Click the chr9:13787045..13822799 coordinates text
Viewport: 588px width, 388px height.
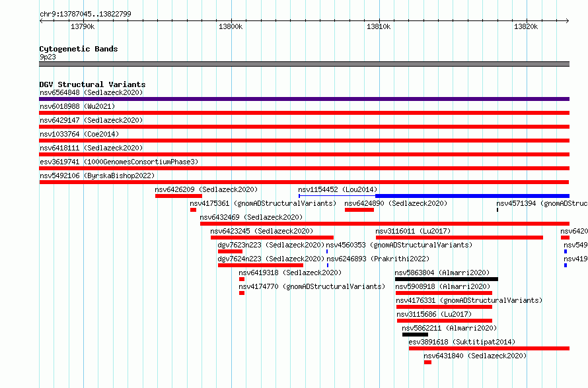click(x=85, y=15)
